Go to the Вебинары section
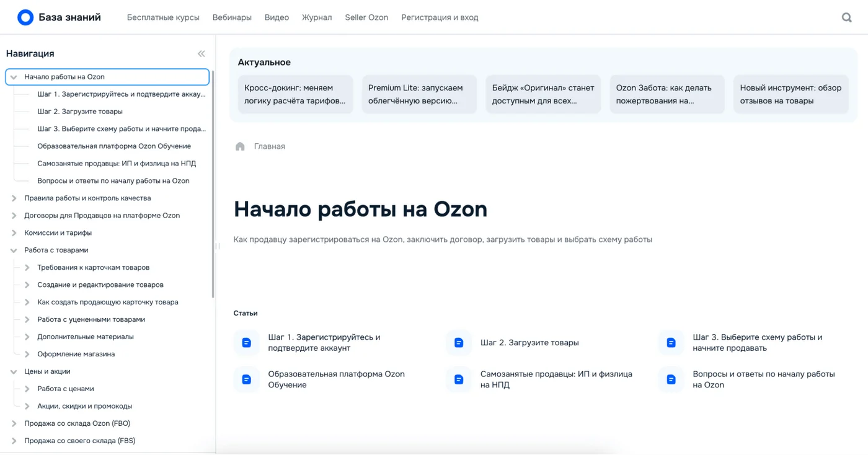This screenshot has height=455, width=868. (x=232, y=17)
